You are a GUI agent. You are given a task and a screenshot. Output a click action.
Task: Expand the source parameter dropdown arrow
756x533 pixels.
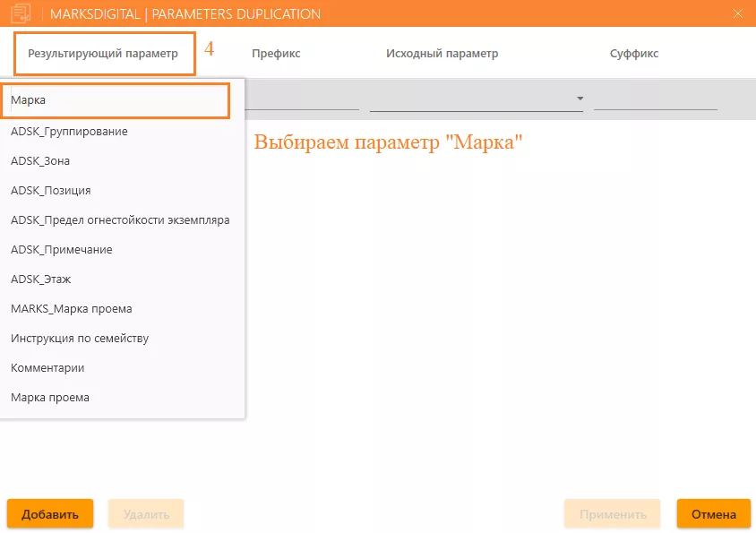pyautogui.click(x=580, y=99)
